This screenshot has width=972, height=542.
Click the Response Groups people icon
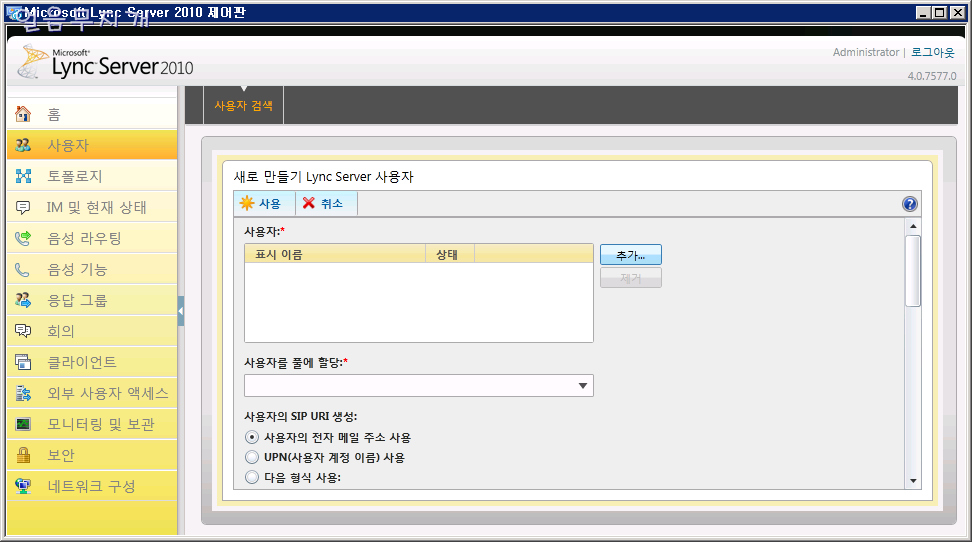[x=23, y=300]
